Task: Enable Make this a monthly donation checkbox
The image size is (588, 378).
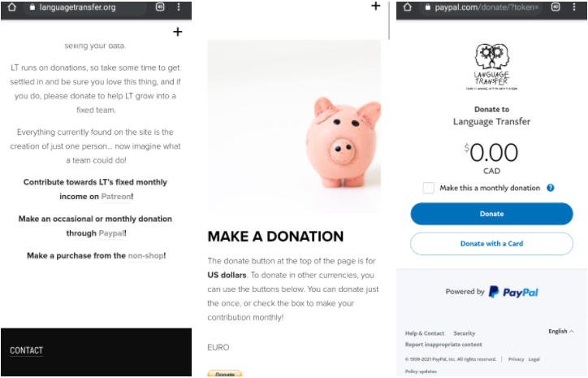Action: click(429, 188)
